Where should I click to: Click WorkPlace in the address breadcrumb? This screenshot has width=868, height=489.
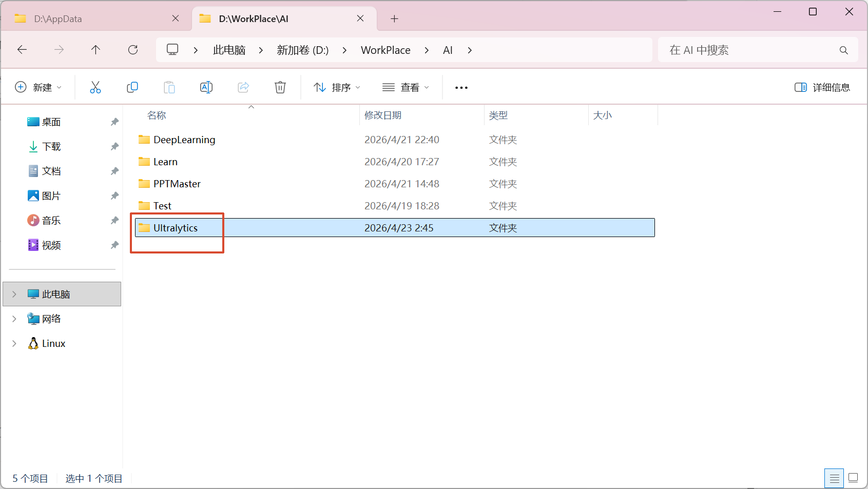[x=385, y=50]
